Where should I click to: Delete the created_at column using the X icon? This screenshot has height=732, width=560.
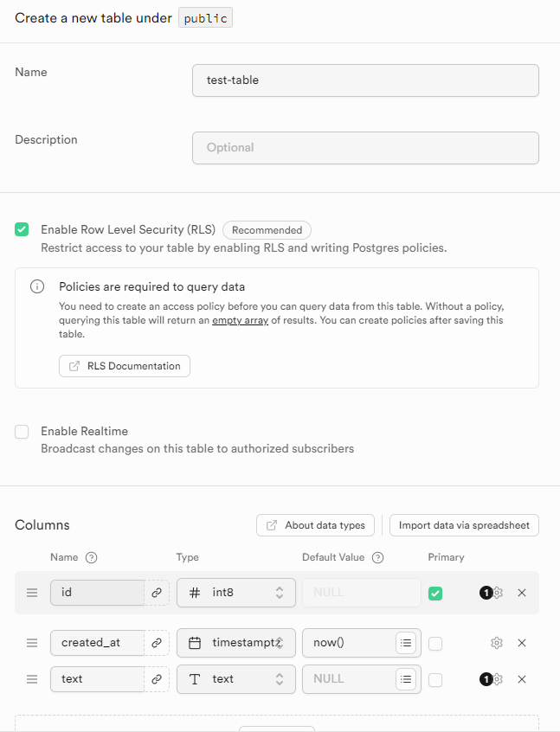[522, 643]
